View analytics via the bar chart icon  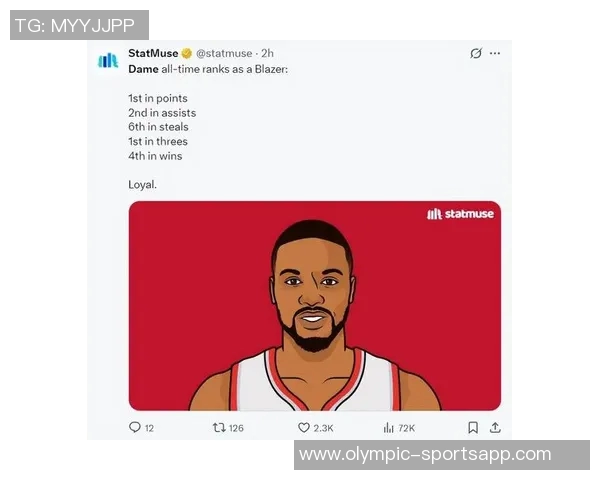(x=388, y=428)
